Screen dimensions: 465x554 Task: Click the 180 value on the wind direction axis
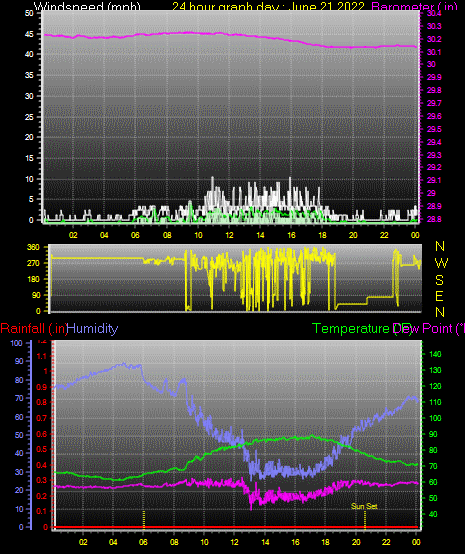click(34, 279)
